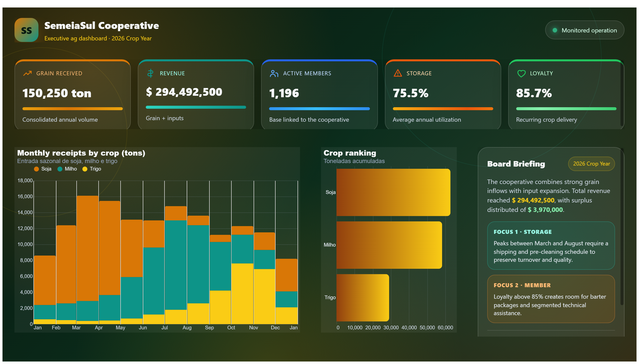This screenshot has width=639, height=364.
Task: Click the July stacked column in the chart
Action: click(x=175, y=265)
